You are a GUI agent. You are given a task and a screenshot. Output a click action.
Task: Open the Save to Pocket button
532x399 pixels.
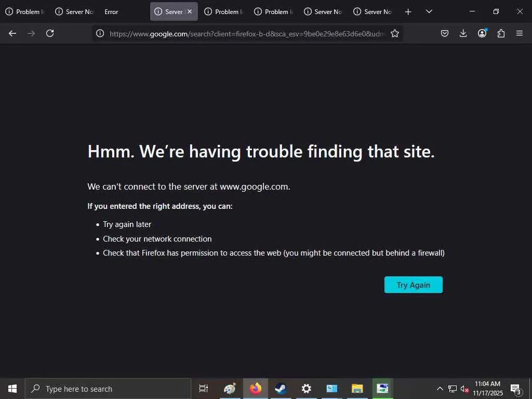[445, 33]
